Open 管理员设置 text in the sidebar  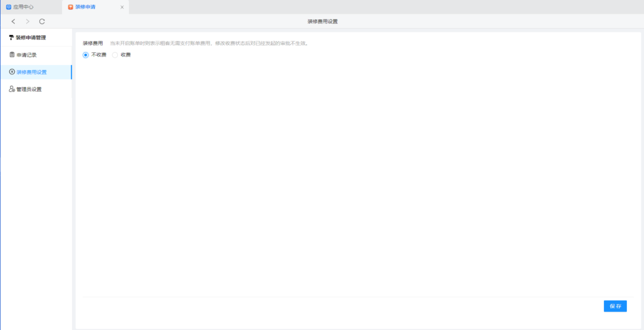pyautogui.click(x=29, y=89)
